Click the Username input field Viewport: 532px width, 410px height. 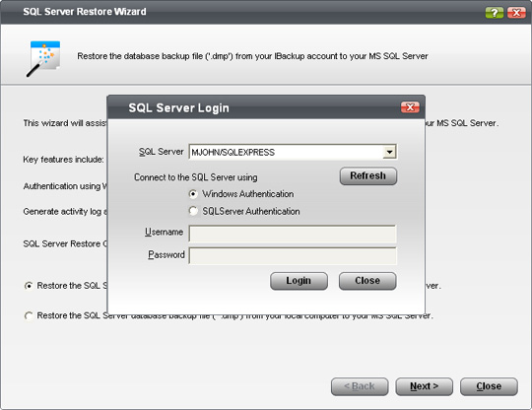click(293, 234)
